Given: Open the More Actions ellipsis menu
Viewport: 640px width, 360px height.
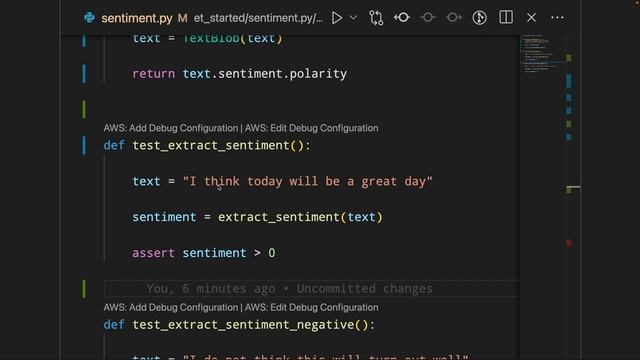Looking at the screenshot, I should pyautogui.click(x=557, y=18).
